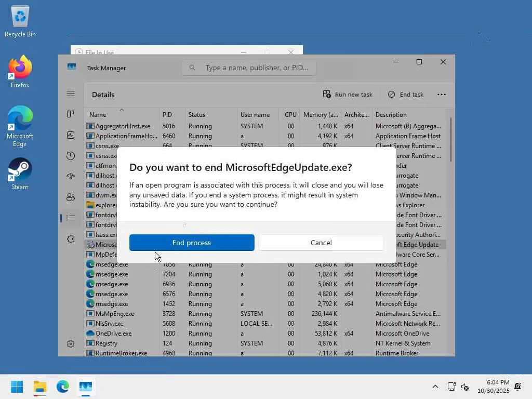The height and width of the screenshot is (399, 532).
Task: Focus the Task Manager search field
Action: click(249, 68)
